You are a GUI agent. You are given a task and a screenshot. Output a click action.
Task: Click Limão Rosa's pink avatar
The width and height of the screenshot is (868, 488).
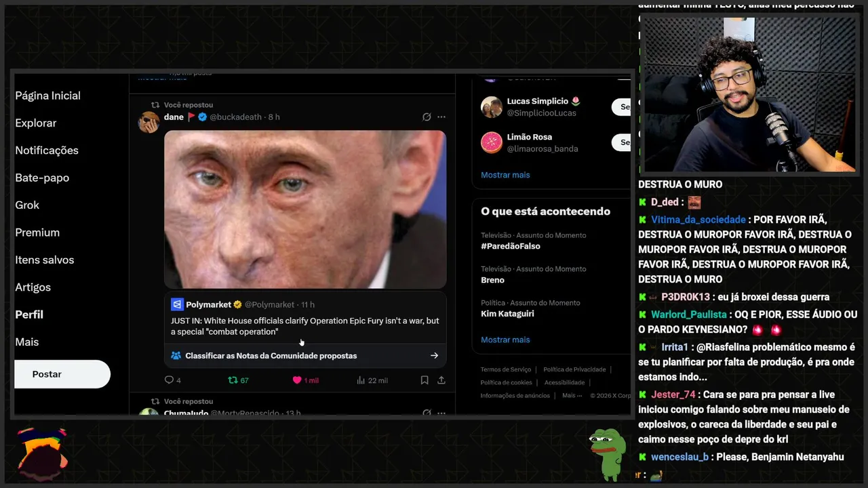pyautogui.click(x=492, y=142)
